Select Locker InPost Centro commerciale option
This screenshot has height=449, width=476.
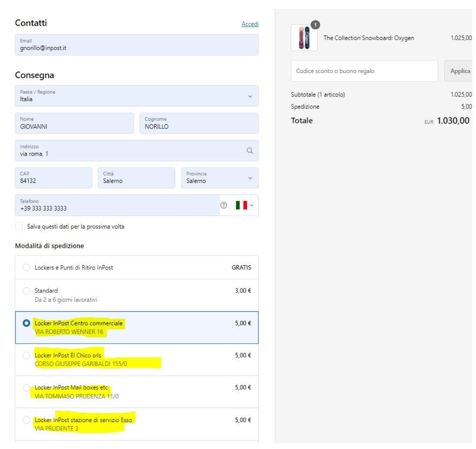(26, 323)
